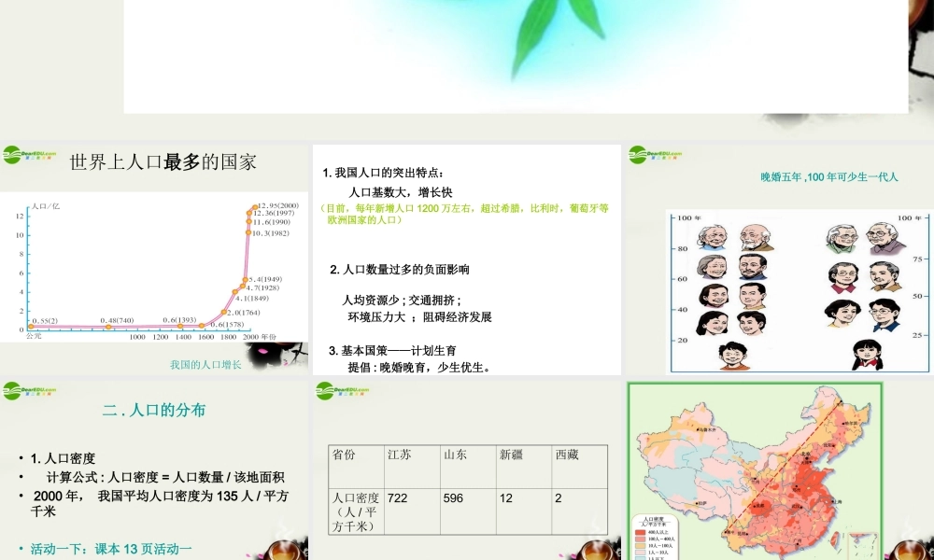Click the 新疆 column header cell

coord(524,467)
